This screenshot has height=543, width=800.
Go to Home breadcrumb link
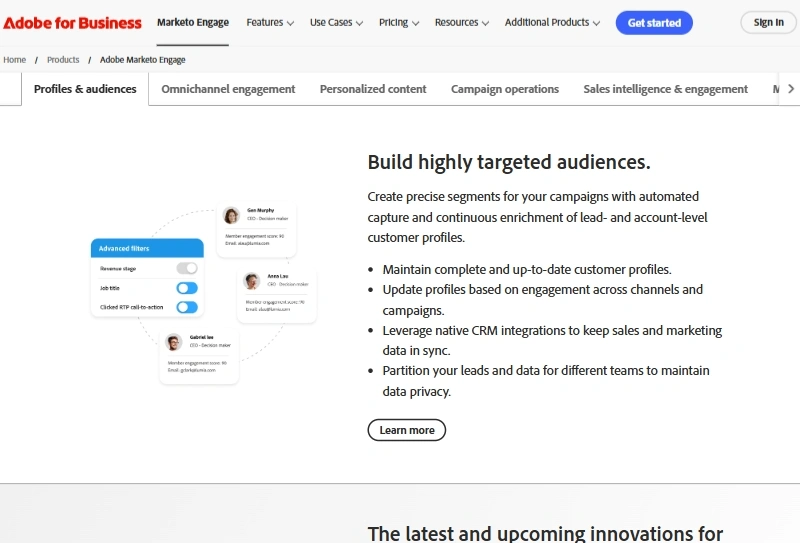14,60
